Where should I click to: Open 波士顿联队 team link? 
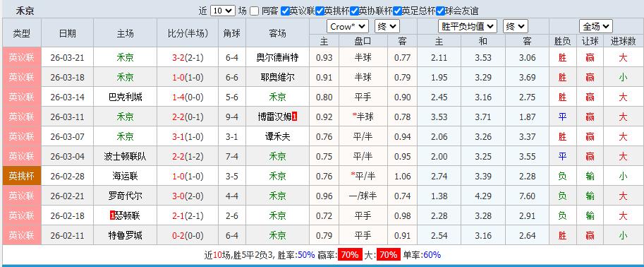(x=126, y=156)
